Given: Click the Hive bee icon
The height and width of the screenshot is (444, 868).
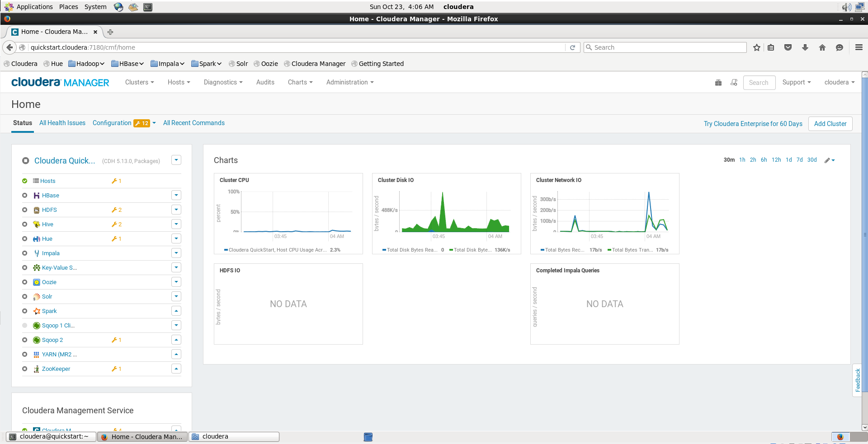Looking at the screenshot, I should (37, 224).
